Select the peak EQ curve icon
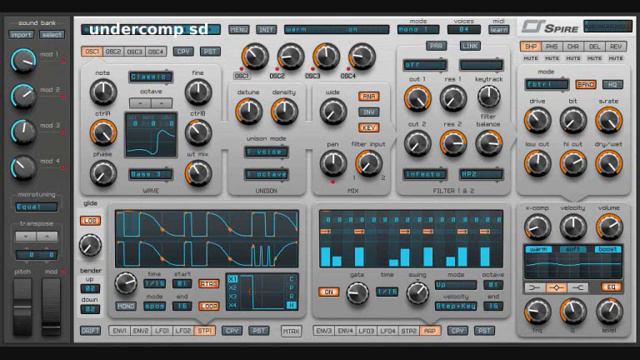 point(556,288)
